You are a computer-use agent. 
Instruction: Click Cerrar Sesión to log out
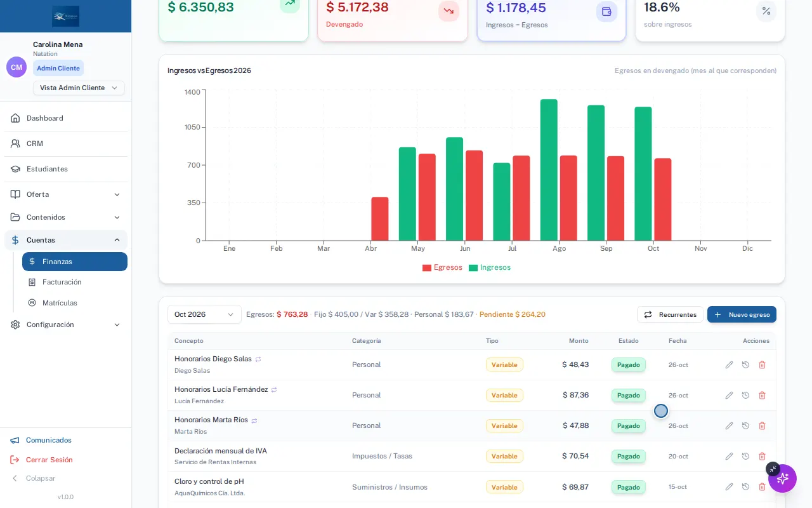pyautogui.click(x=42, y=460)
